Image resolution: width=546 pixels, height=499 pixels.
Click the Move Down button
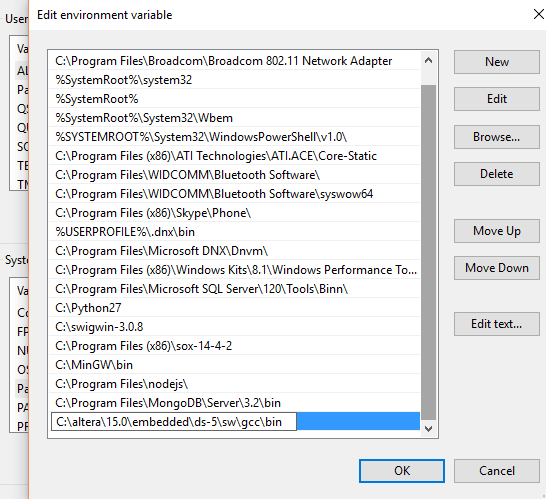497,268
